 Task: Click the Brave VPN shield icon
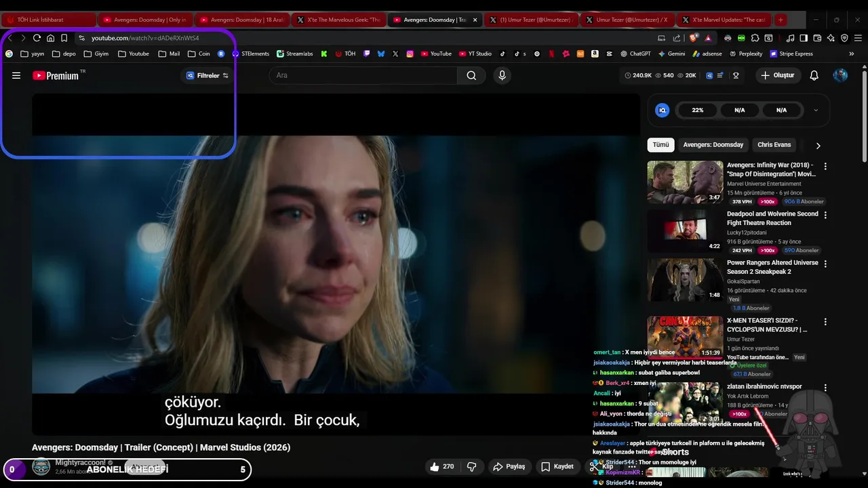[x=844, y=38]
